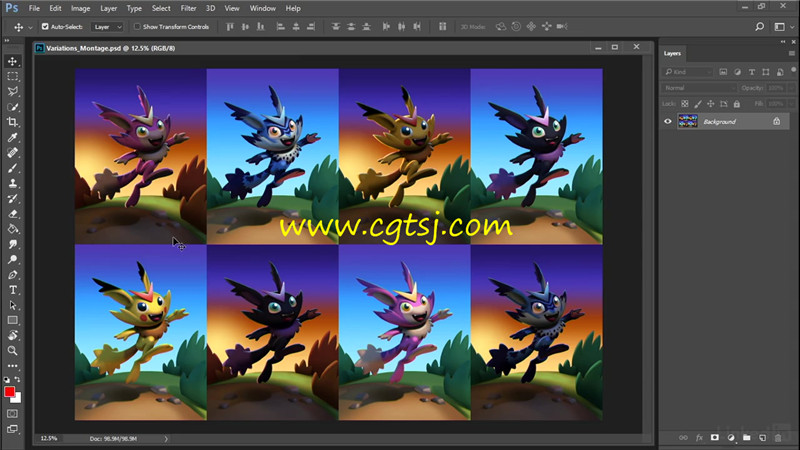Select the Crop tool
800x450 pixels.
pos(12,122)
